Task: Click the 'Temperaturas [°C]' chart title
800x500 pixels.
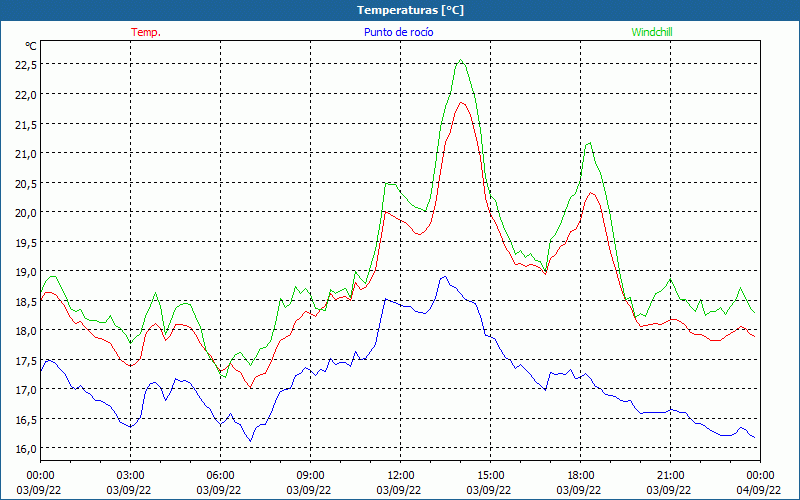Action: click(x=410, y=10)
